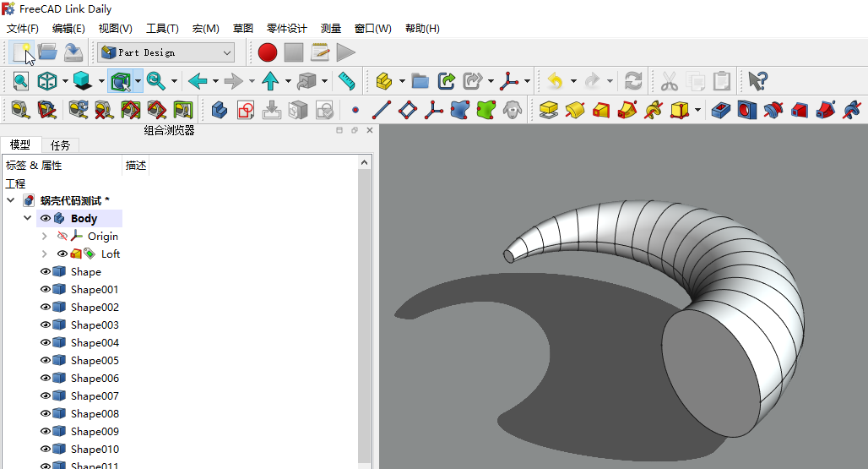Screen dimensions: 868x469
Task: Click the Pad tool icon
Action: point(549,110)
